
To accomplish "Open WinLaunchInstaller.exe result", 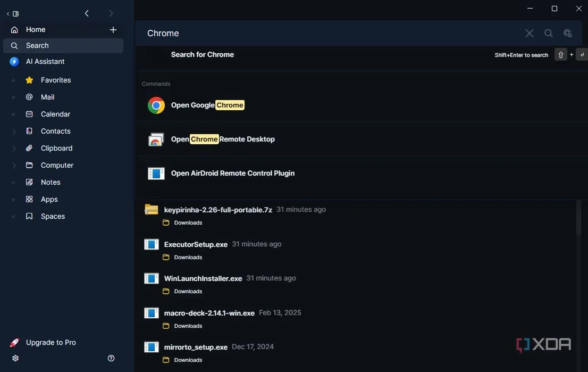I will tap(203, 278).
